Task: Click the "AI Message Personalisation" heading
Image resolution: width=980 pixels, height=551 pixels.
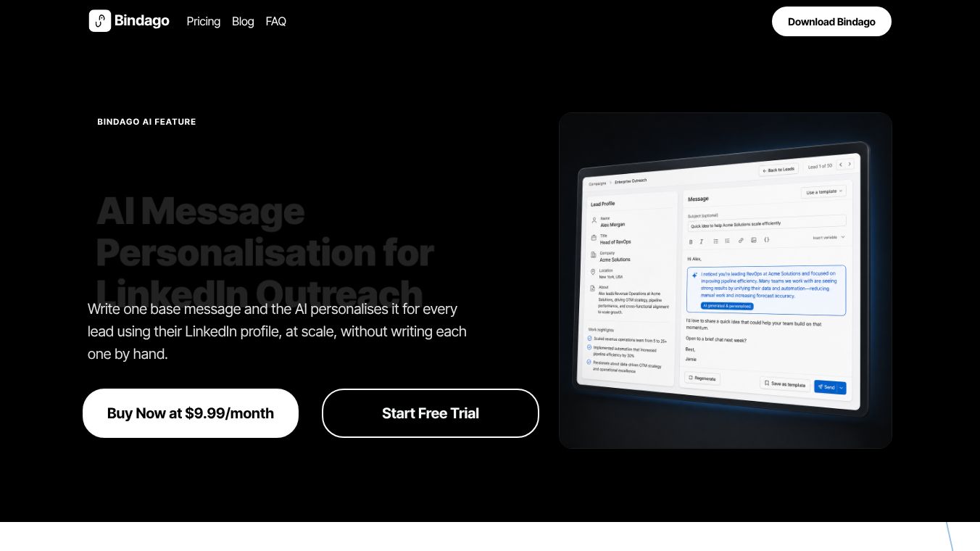Action: [265, 252]
